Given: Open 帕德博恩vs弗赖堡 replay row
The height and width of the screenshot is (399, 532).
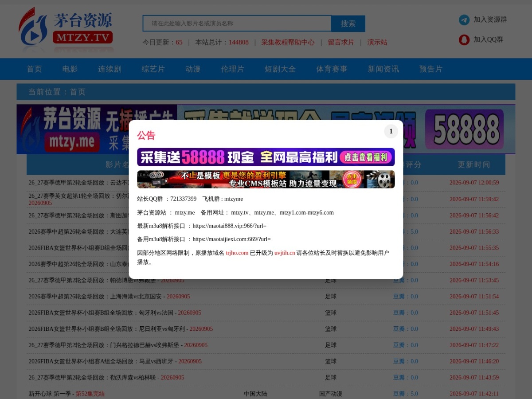Looking at the screenshot, I should click(x=106, y=280).
